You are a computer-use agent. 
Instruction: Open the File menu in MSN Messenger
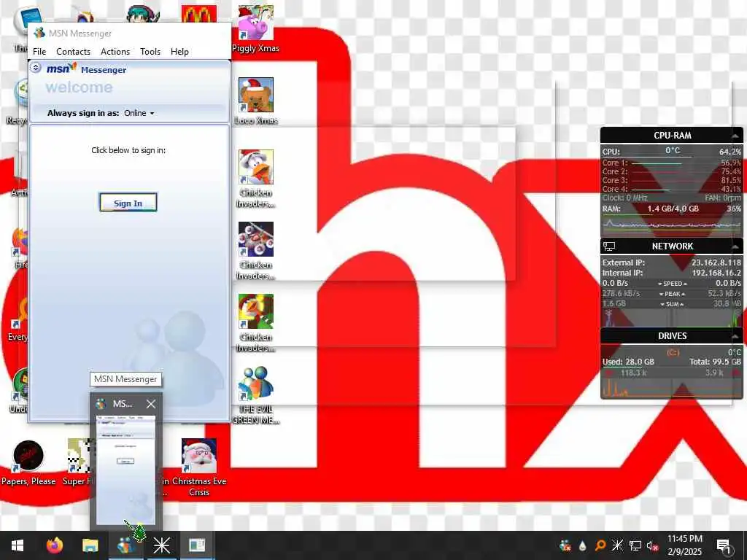click(x=39, y=52)
